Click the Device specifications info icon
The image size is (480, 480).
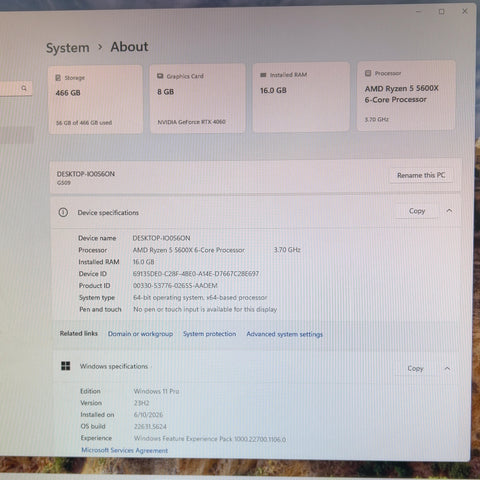(63, 212)
